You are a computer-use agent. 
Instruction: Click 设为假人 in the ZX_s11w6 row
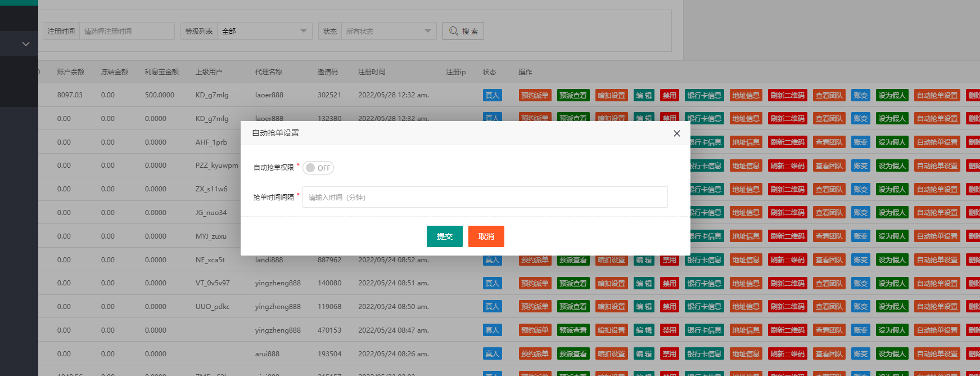(x=892, y=190)
